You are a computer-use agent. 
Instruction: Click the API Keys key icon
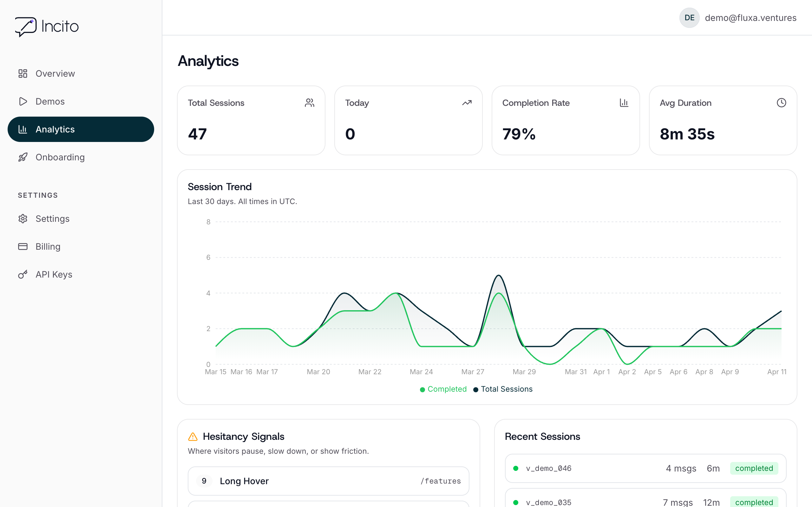pyautogui.click(x=23, y=274)
